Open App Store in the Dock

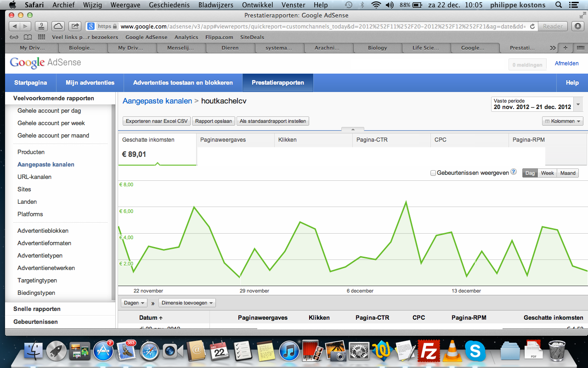click(x=103, y=351)
